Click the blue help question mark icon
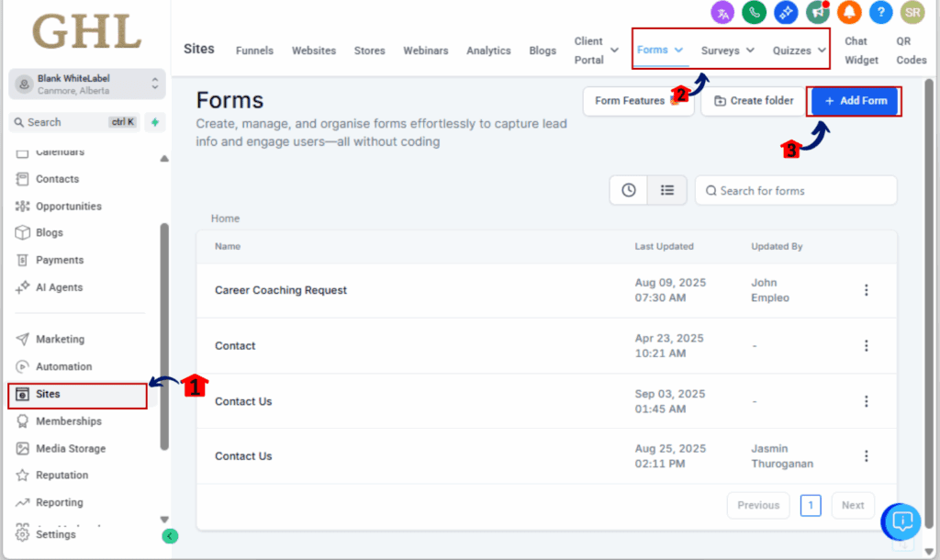The width and height of the screenshot is (940, 560). pyautogui.click(x=880, y=12)
